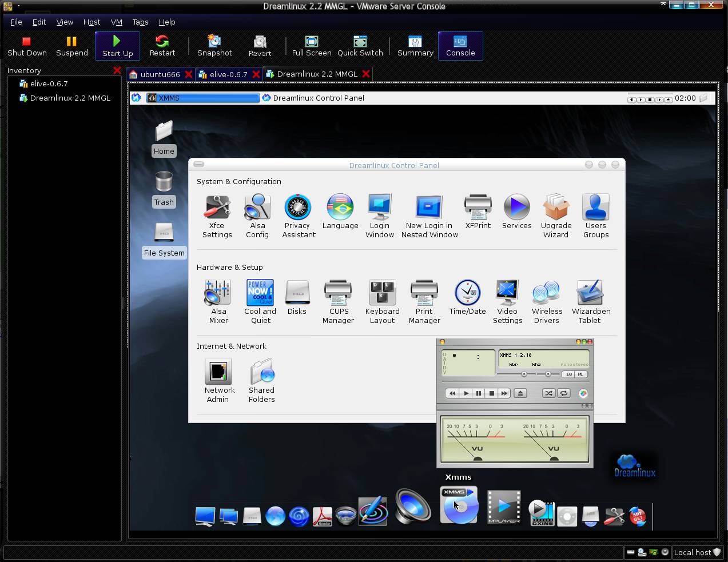Image resolution: width=728 pixels, height=562 pixels.
Task: Click the XMMS volume slider knob
Action: click(x=524, y=374)
